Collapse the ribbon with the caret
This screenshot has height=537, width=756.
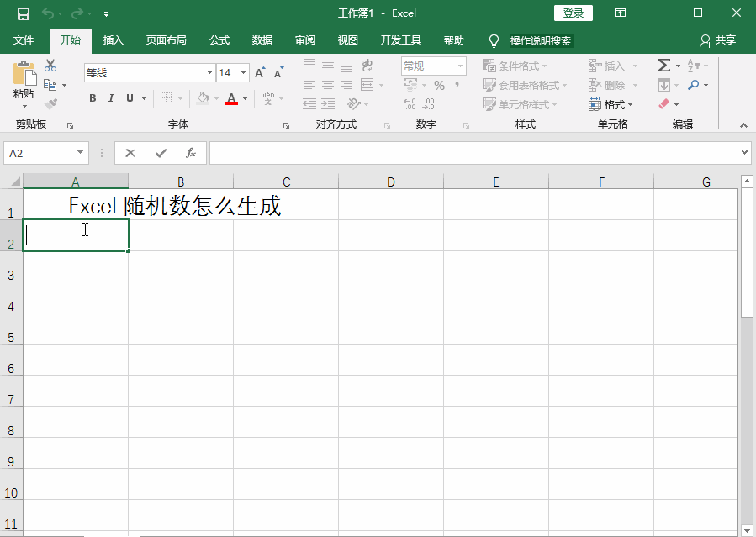pos(744,125)
